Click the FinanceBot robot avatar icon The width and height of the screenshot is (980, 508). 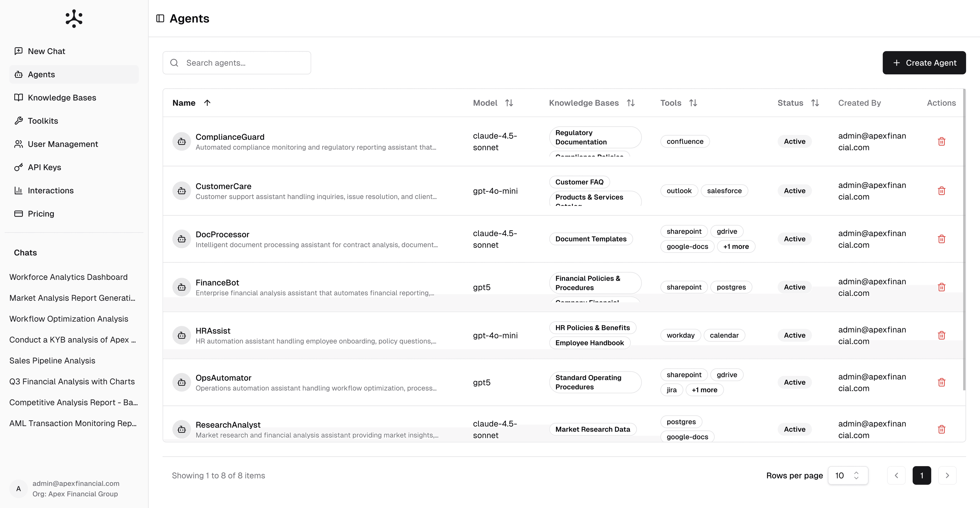coord(182,287)
